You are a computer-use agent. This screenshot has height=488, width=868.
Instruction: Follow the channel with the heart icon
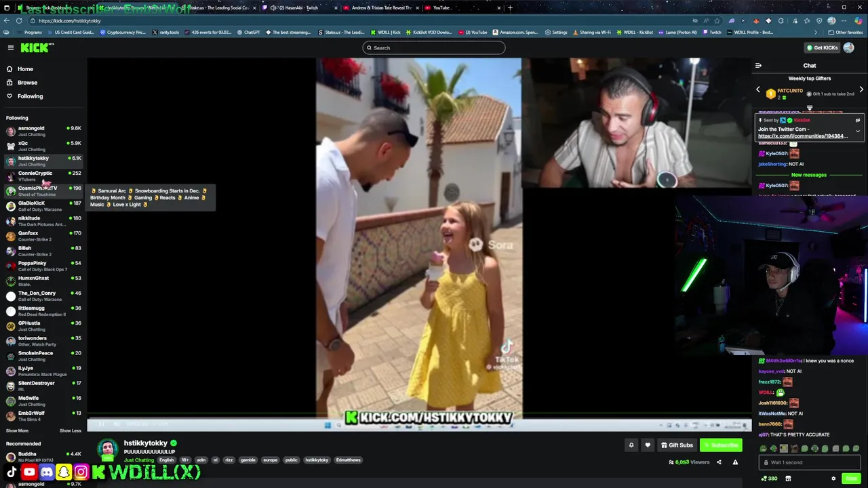648,445
